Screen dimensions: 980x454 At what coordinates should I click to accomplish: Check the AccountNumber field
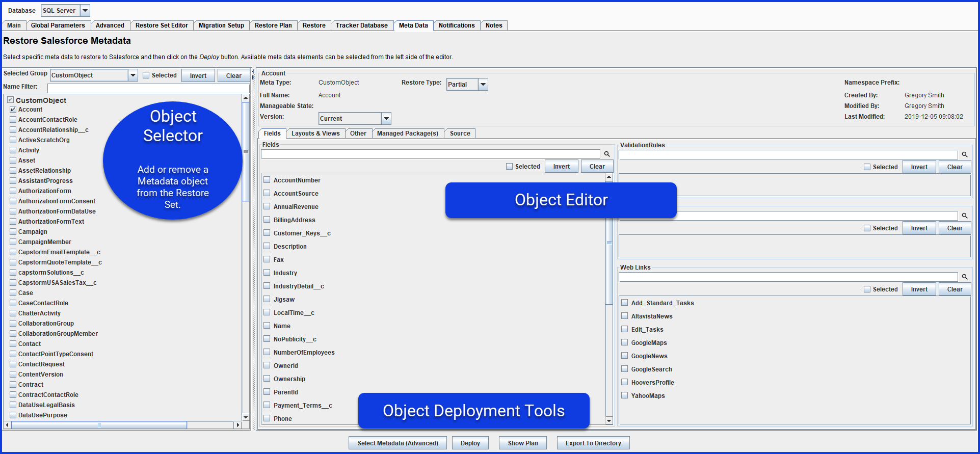point(267,180)
